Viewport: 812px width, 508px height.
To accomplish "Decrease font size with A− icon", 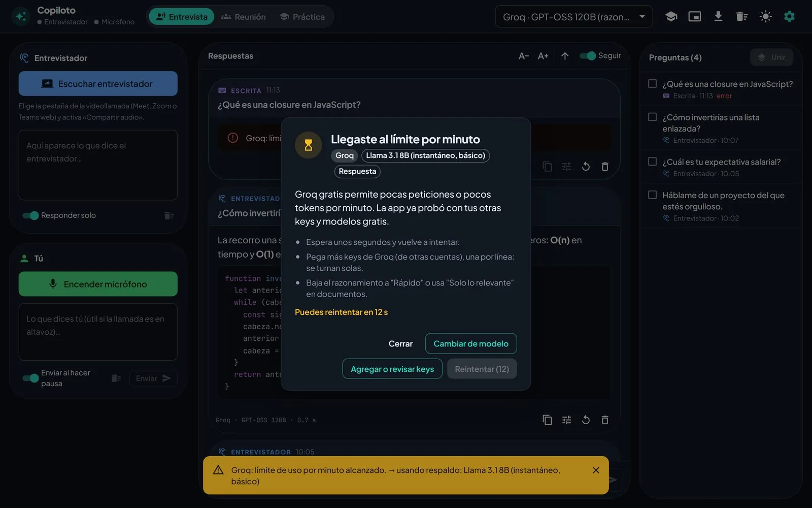I will point(524,56).
